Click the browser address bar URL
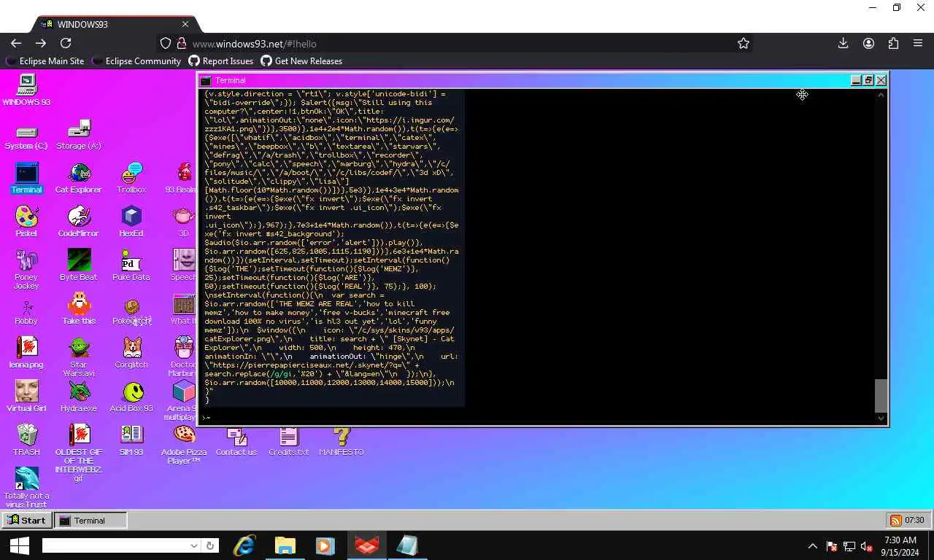This screenshot has width=934, height=560. (254, 44)
